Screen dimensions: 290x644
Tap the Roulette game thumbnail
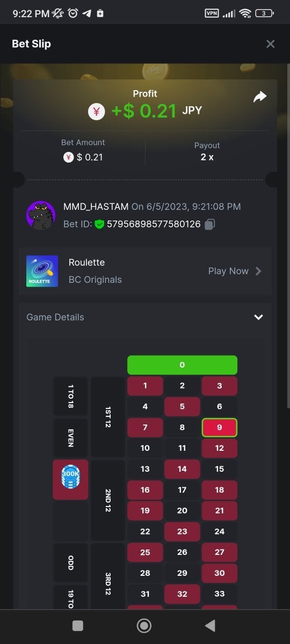pos(42,271)
